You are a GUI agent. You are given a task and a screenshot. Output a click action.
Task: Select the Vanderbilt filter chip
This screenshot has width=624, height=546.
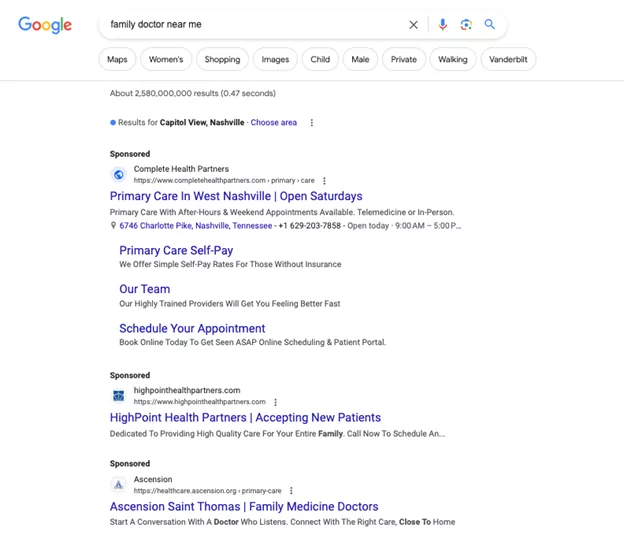[x=508, y=59]
